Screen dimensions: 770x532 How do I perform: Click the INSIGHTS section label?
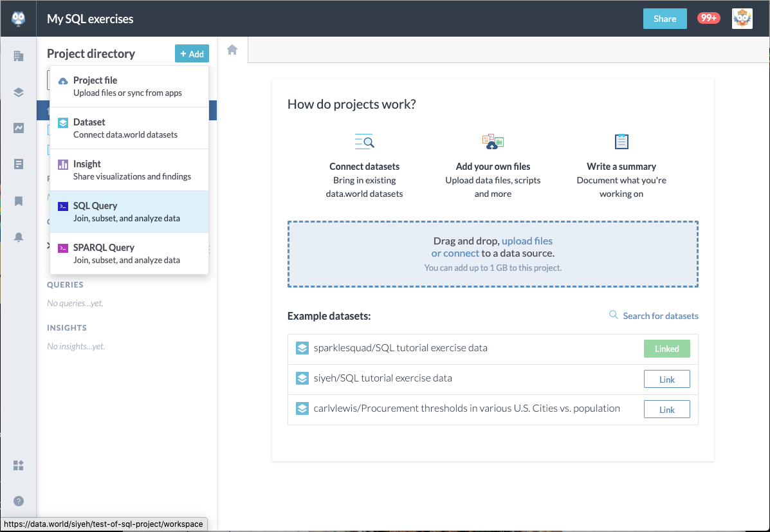(x=67, y=327)
